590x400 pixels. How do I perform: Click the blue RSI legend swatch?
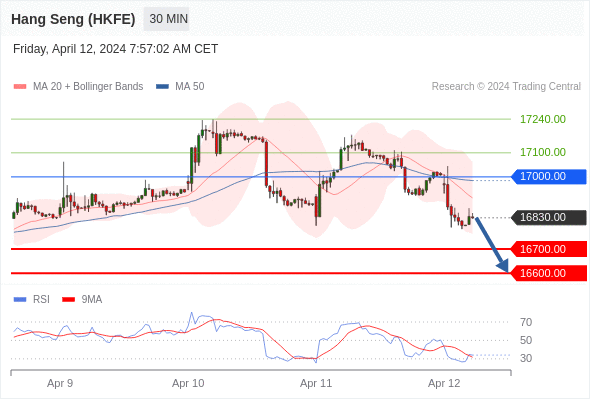tap(20, 300)
